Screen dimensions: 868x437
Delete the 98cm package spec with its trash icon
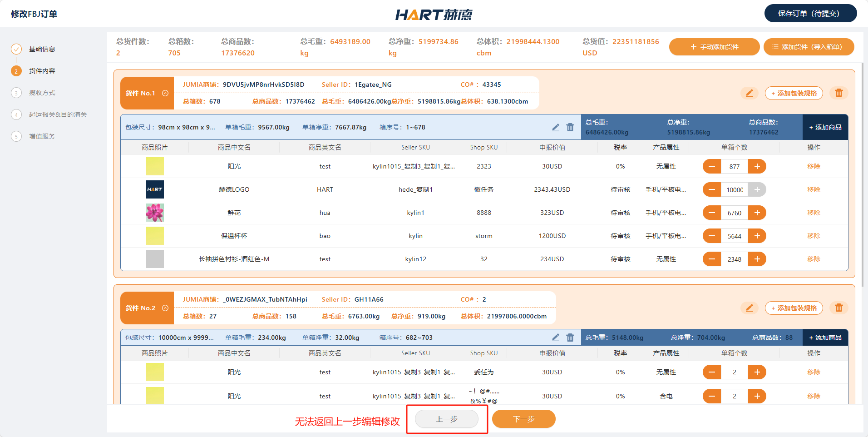point(570,128)
